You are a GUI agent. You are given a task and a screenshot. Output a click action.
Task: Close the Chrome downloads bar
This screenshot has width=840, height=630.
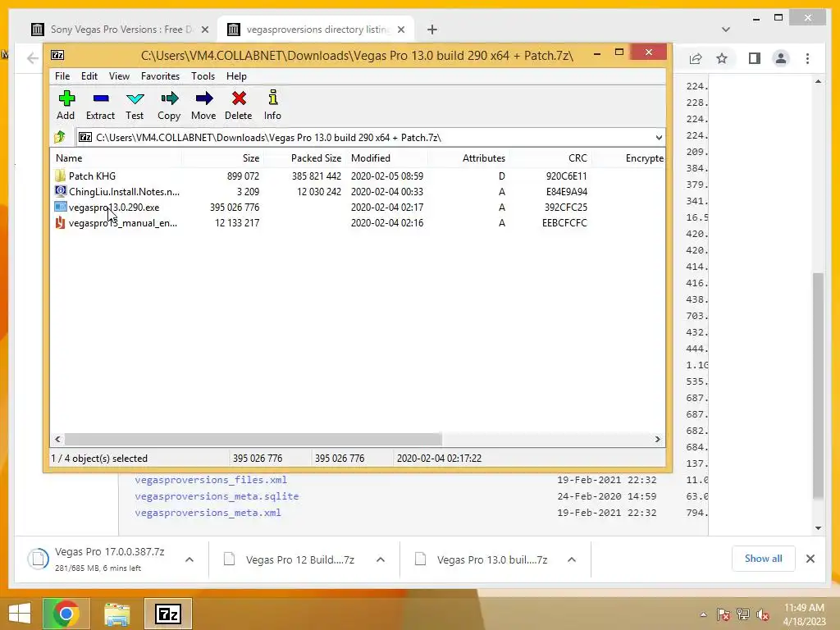point(810,559)
